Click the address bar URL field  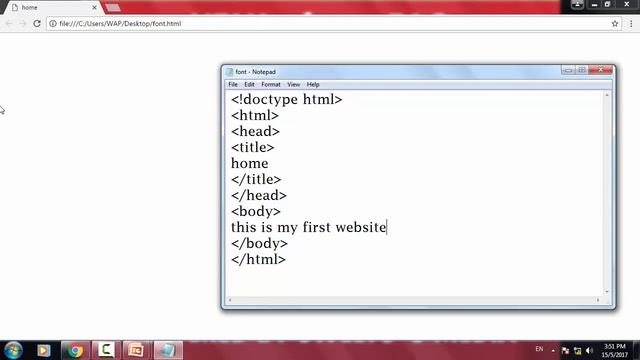pyautogui.click(x=333, y=24)
